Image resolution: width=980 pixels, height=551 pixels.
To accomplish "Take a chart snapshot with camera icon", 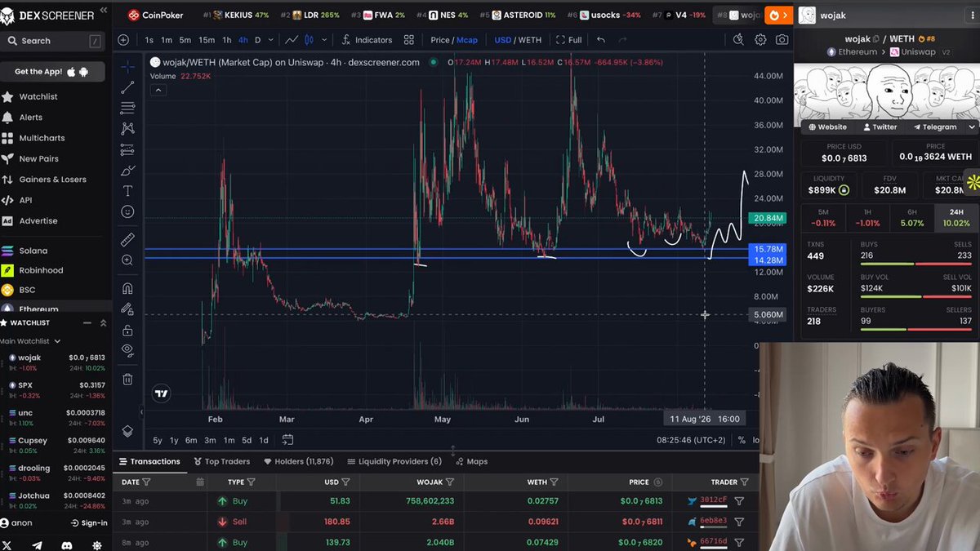I will click(x=782, y=40).
